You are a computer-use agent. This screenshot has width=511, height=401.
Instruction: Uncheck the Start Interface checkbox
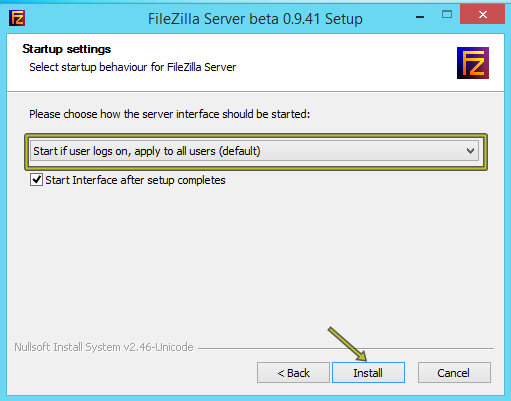36,180
